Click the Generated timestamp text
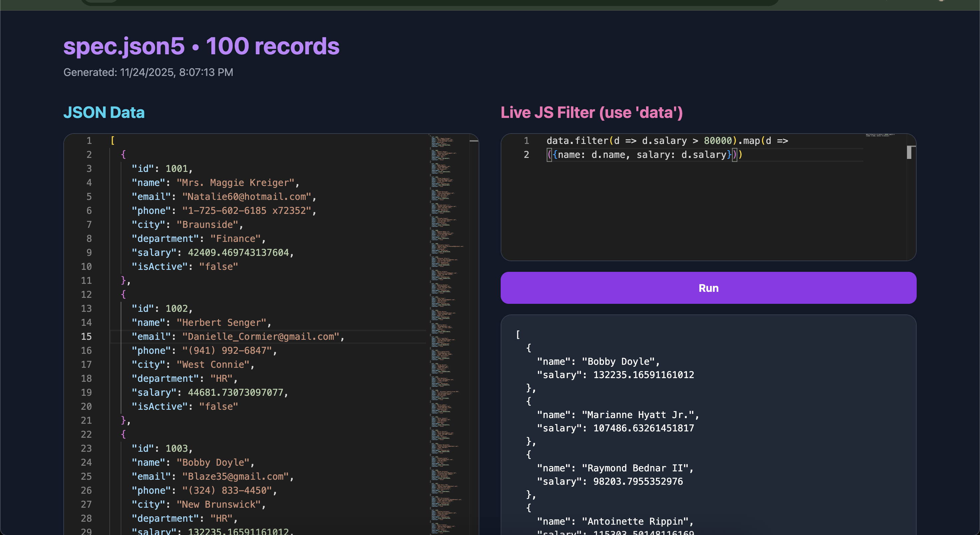 pyautogui.click(x=148, y=72)
